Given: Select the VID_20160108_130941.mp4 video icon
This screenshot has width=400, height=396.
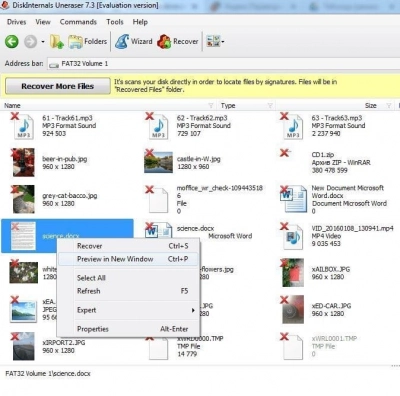Looking at the screenshot, I should pos(293,237).
